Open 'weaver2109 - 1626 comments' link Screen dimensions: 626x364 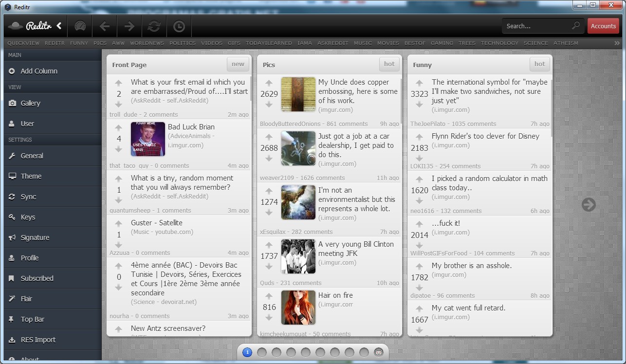coord(302,178)
